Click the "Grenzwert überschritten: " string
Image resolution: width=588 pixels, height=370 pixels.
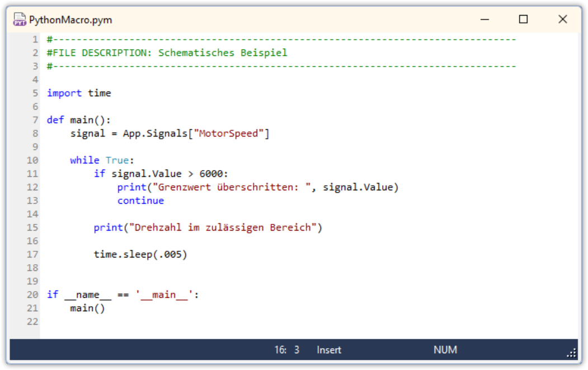coord(232,187)
